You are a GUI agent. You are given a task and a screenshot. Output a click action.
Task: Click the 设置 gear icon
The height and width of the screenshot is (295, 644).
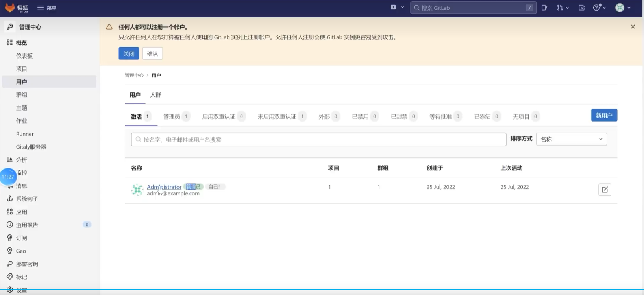point(10,289)
